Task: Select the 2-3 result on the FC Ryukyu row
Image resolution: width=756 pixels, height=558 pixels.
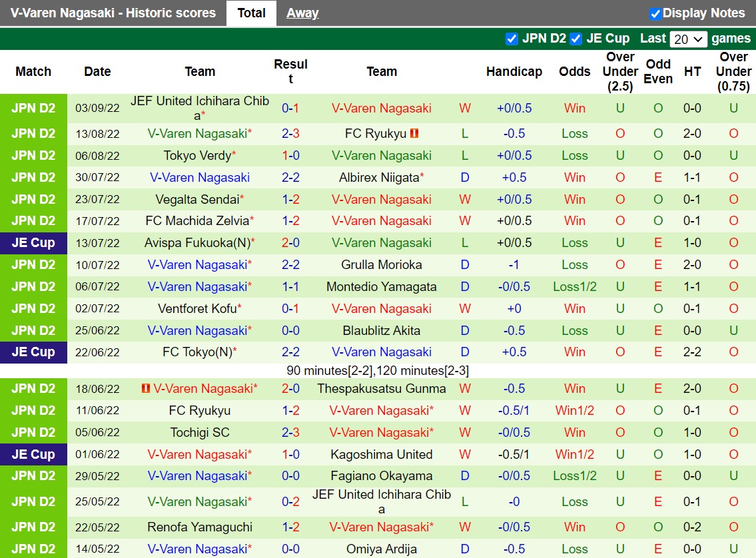Action: coord(290,133)
